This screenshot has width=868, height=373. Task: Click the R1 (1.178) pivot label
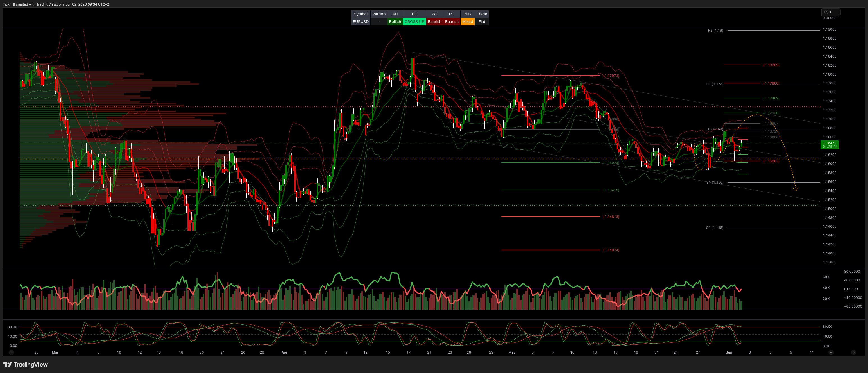pyautogui.click(x=715, y=84)
